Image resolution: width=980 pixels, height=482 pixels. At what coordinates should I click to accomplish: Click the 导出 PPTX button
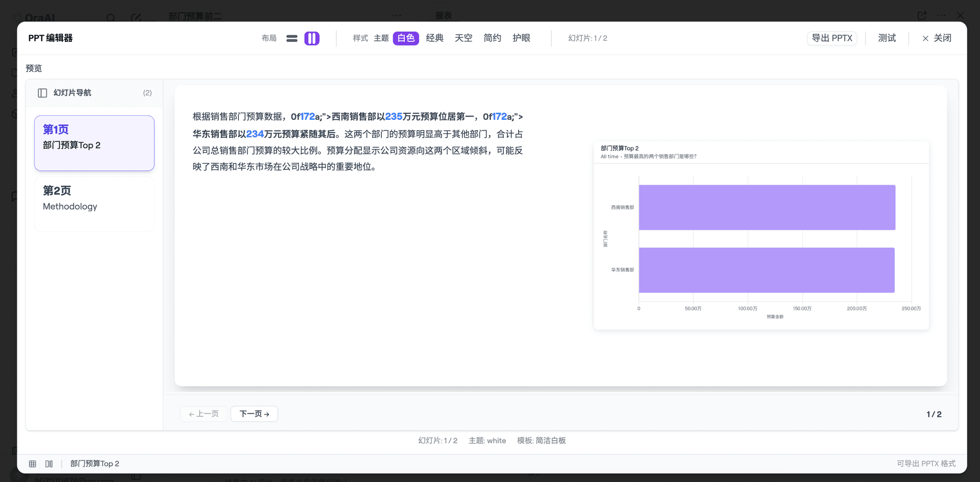832,38
